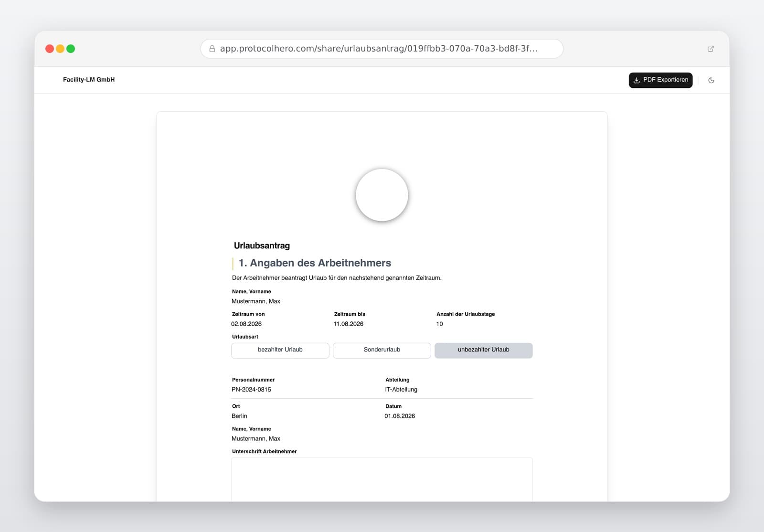Click the Ort label
Viewport: 764px width, 532px height.
[x=236, y=406]
